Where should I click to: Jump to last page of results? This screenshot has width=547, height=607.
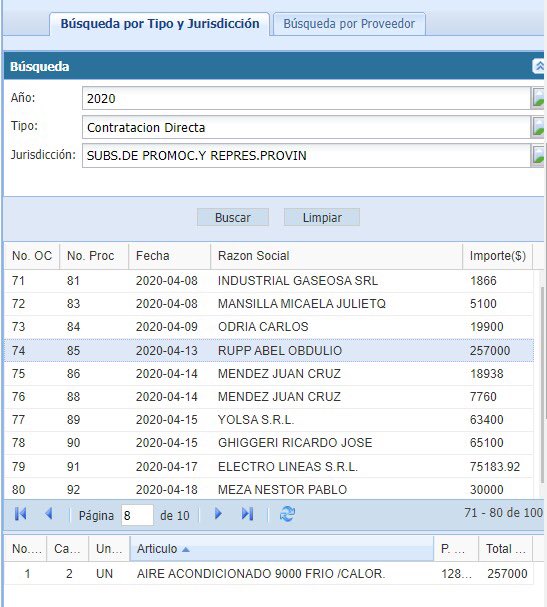point(247,514)
